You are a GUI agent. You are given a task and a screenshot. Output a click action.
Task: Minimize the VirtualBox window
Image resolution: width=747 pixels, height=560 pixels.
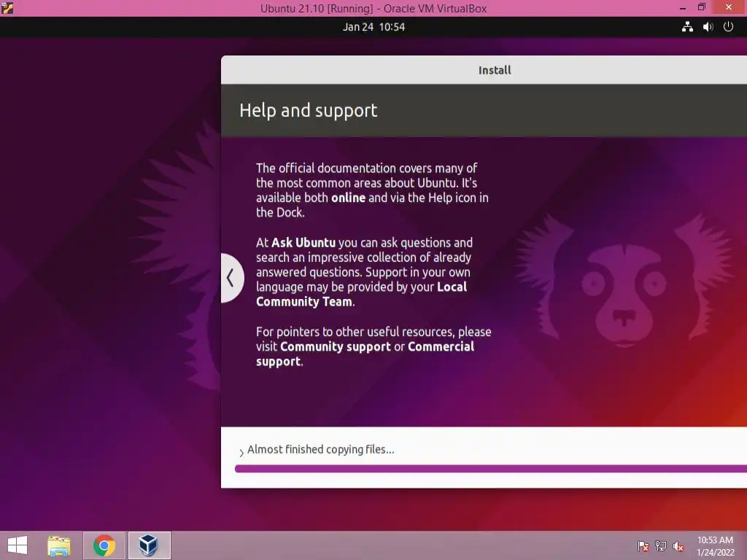[683, 8]
